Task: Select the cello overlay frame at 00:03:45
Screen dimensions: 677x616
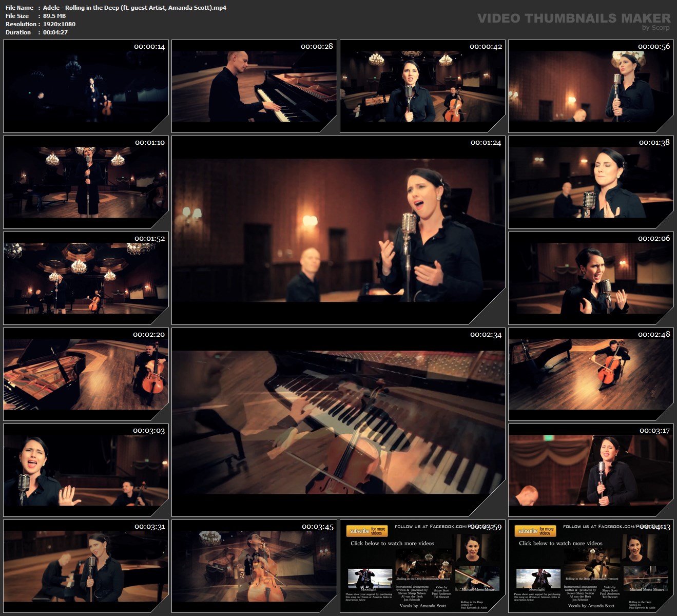Action: (x=254, y=566)
